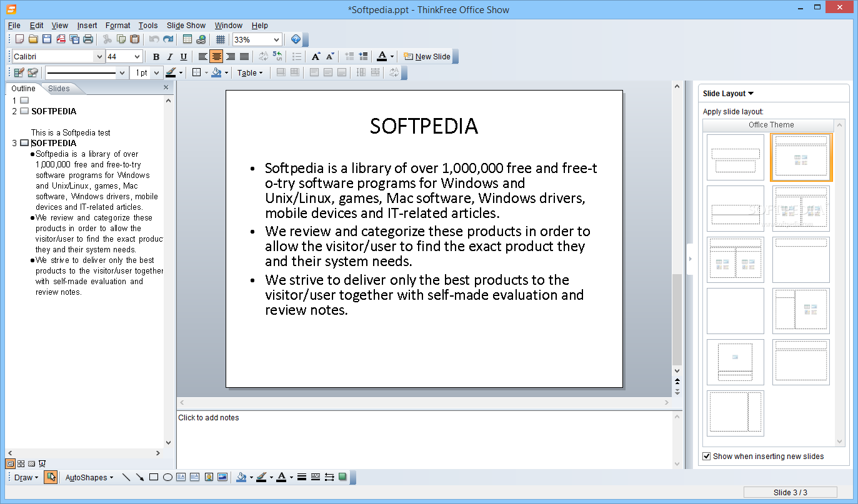Apply the Title Slide layout thumbnail
The image size is (858, 504).
736,157
